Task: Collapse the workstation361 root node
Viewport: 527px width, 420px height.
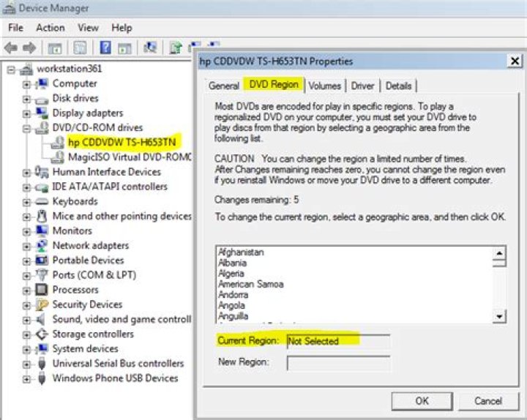Action: (11, 70)
